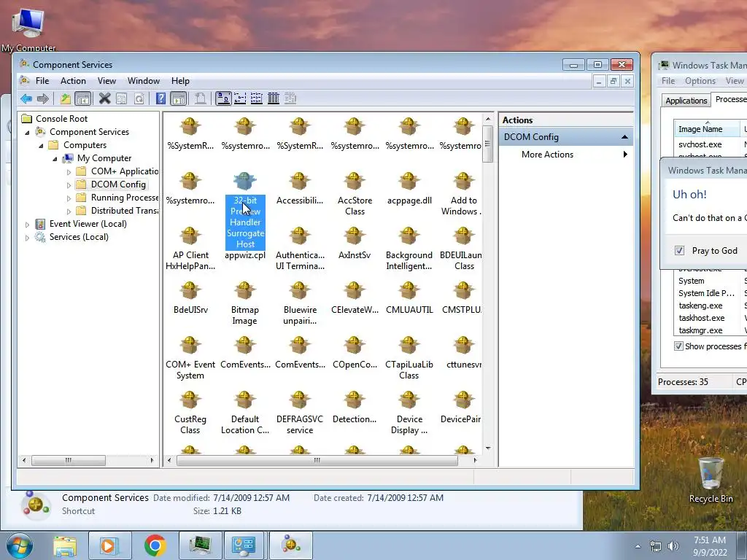The width and height of the screenshot is (747, 560).
Task: Select the Accessibili... DCOM item
Action: click(x=300, y=189)
